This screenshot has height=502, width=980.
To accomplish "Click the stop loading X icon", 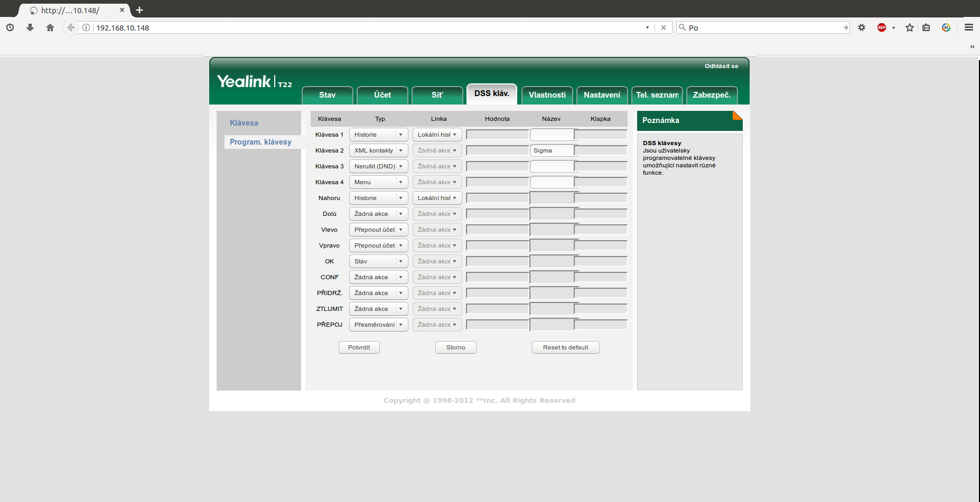I will (x=664, y=27).
